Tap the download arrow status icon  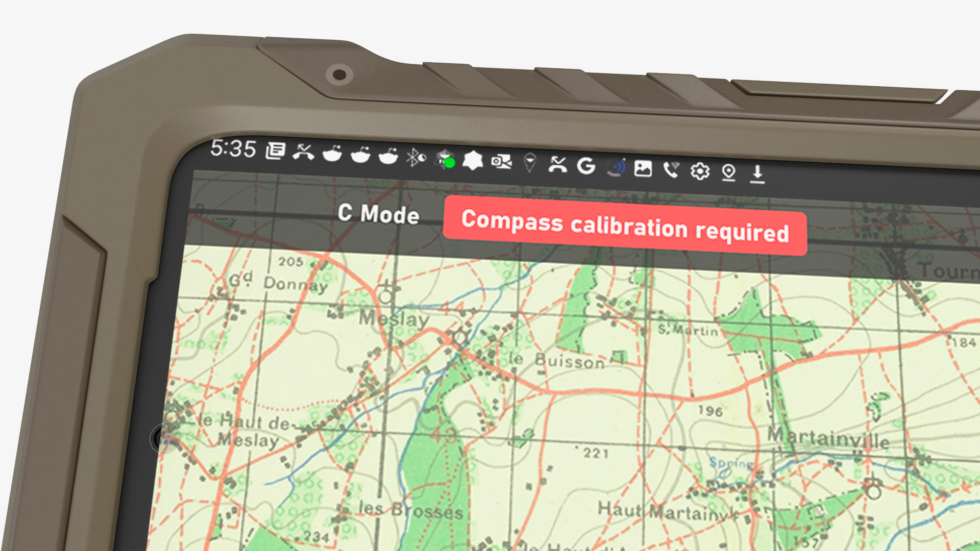(757, 173)
